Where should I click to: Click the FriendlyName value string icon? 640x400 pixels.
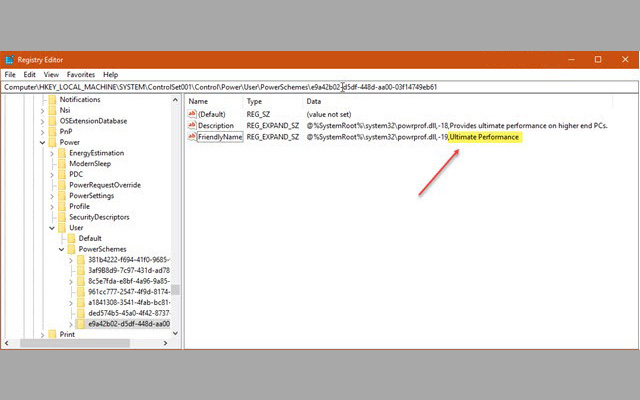point(191,136)
